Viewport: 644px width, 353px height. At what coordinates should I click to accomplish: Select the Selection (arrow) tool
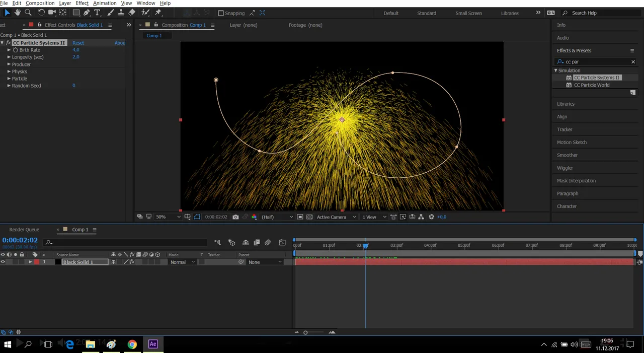point(7,13)
